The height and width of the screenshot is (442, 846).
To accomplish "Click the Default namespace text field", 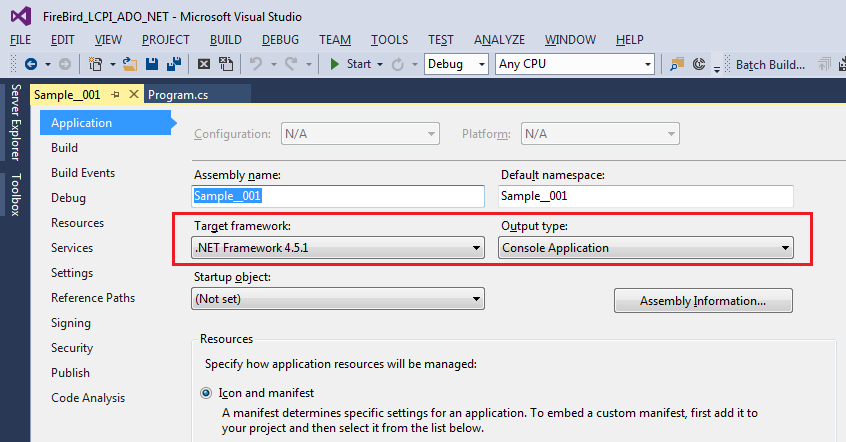I will coord(646,196).
